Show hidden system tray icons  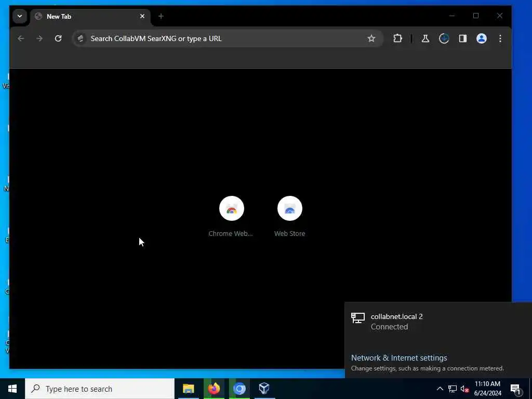coord(440,389)
